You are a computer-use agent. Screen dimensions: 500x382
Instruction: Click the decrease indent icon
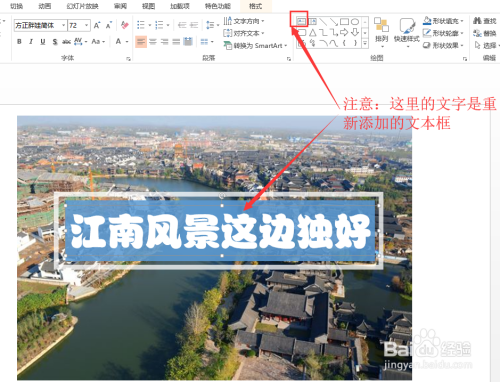click(182, 25)
